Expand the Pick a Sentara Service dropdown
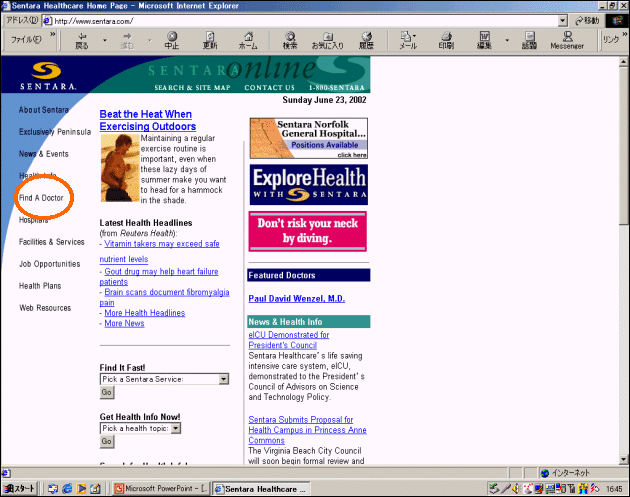 pyautogui.click(x=223, y=379)
